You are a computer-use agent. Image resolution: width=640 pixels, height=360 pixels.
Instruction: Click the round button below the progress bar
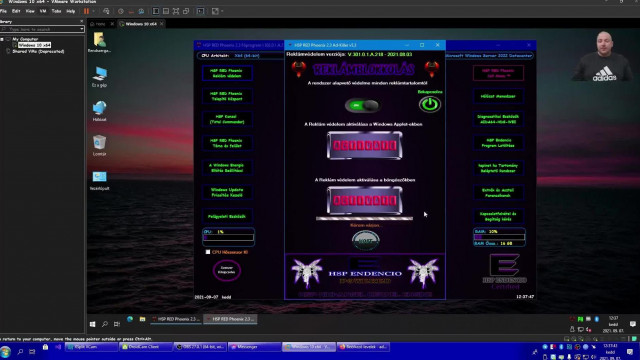click(x=366, y=240)
